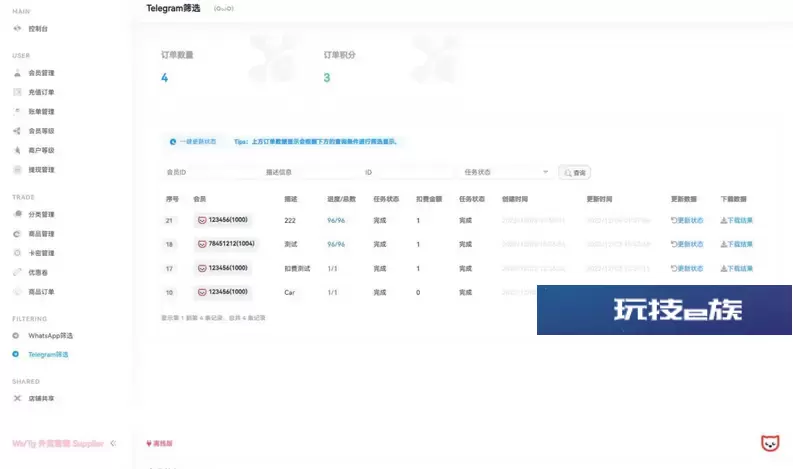Screen dimensions: 793x469
Task: Click the 进度/总数 column header
Action: tap(341, 199)
